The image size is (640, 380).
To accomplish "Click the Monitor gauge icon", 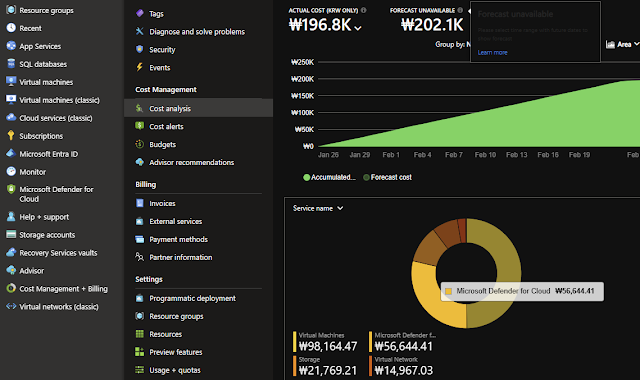I will pyautogui.click(x=11, y=171).
